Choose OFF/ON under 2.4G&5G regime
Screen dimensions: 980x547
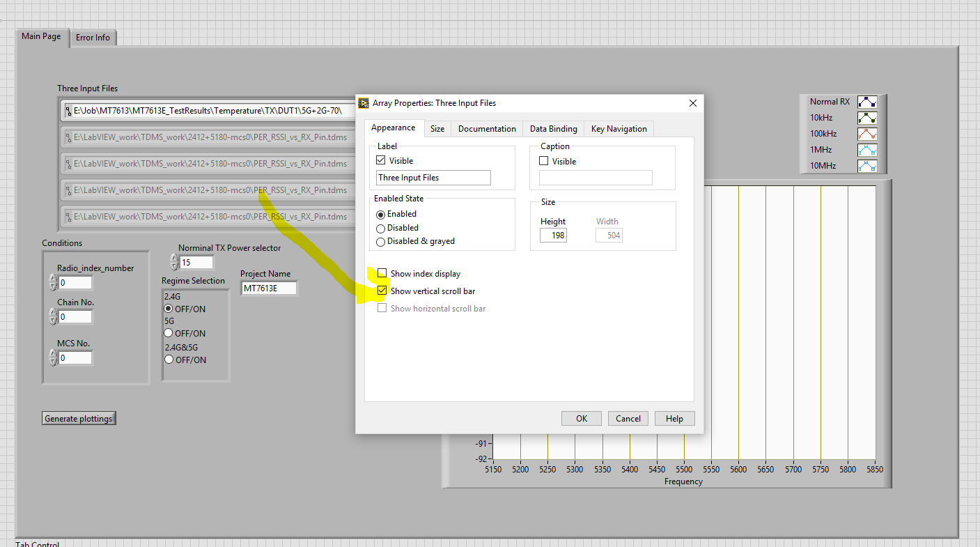169,360
